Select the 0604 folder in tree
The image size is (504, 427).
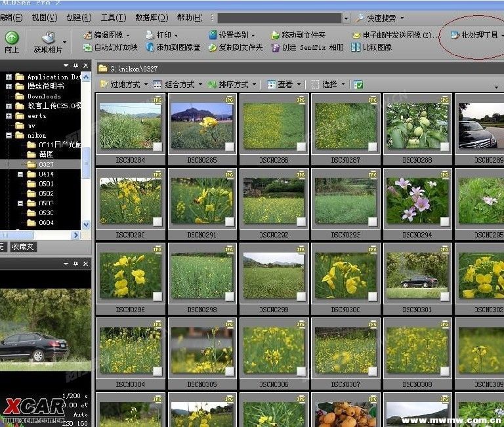pyautogui.click(x=41, y=222)
